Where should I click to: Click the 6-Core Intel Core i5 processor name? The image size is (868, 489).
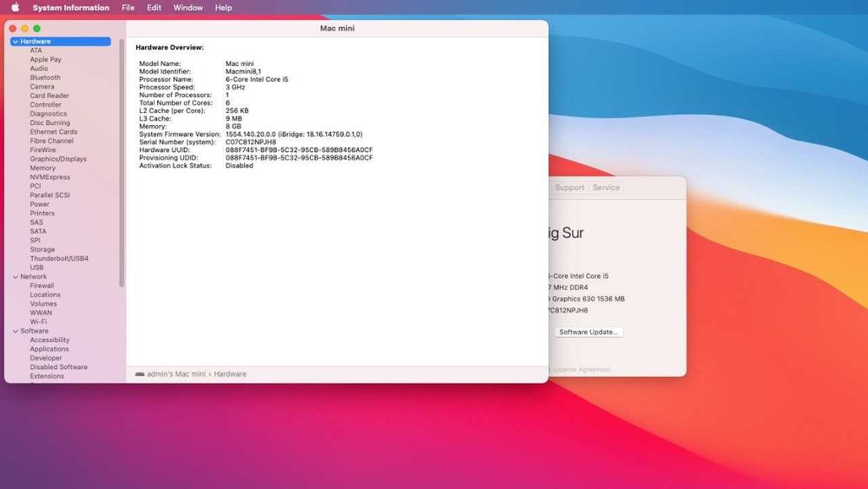pos(257,79)
